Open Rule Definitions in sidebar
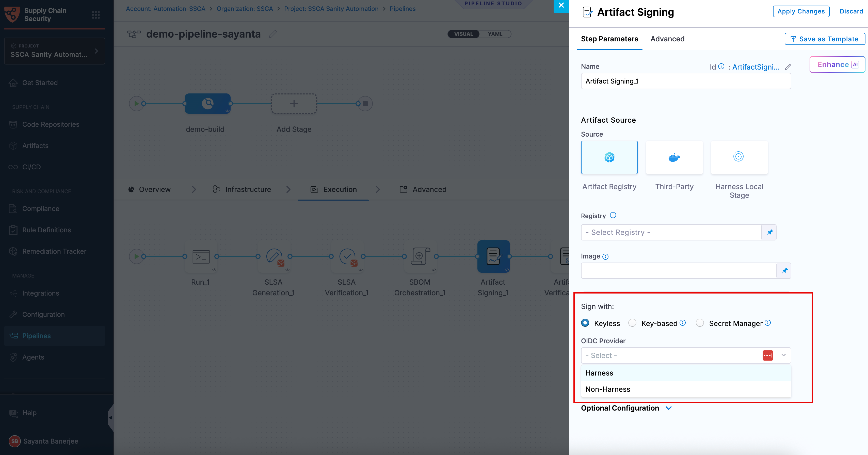Viewport: 868px width, 455px height. (46, 230)
